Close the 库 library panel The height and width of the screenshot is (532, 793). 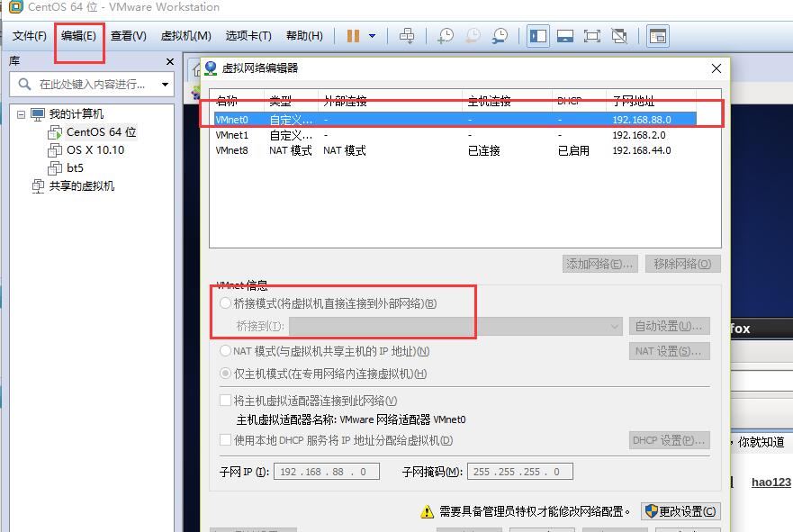pos(170,62)
